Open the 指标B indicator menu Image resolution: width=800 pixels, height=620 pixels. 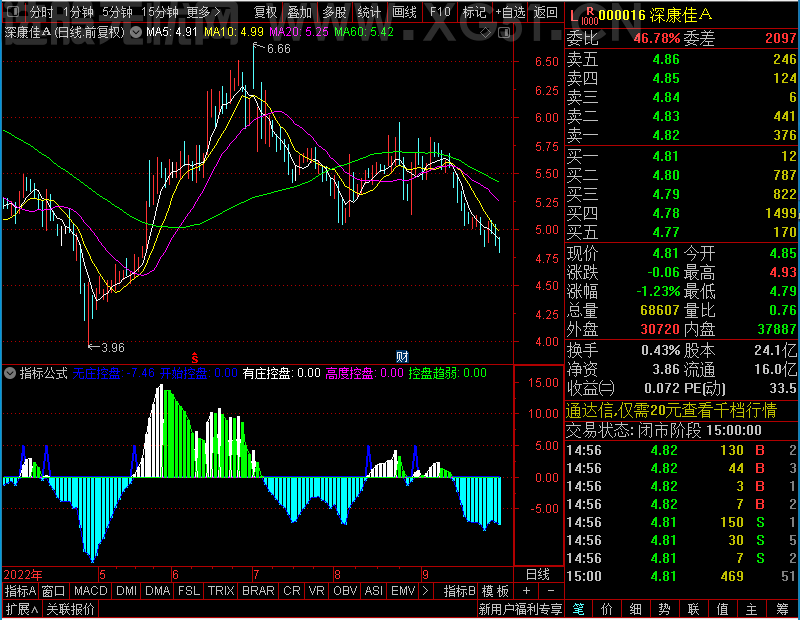[460, 591]
